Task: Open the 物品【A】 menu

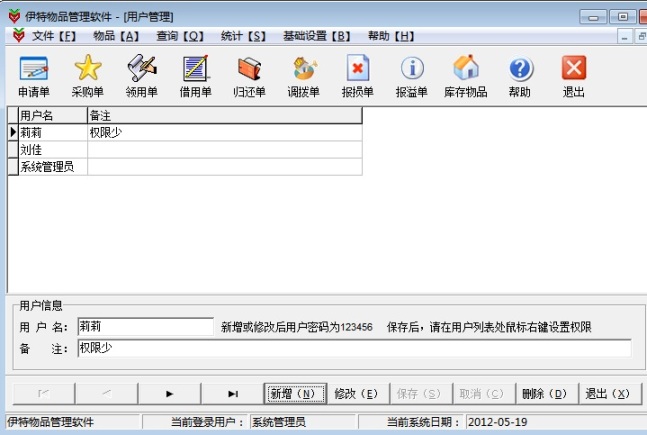Action: (x=116, y=36)
